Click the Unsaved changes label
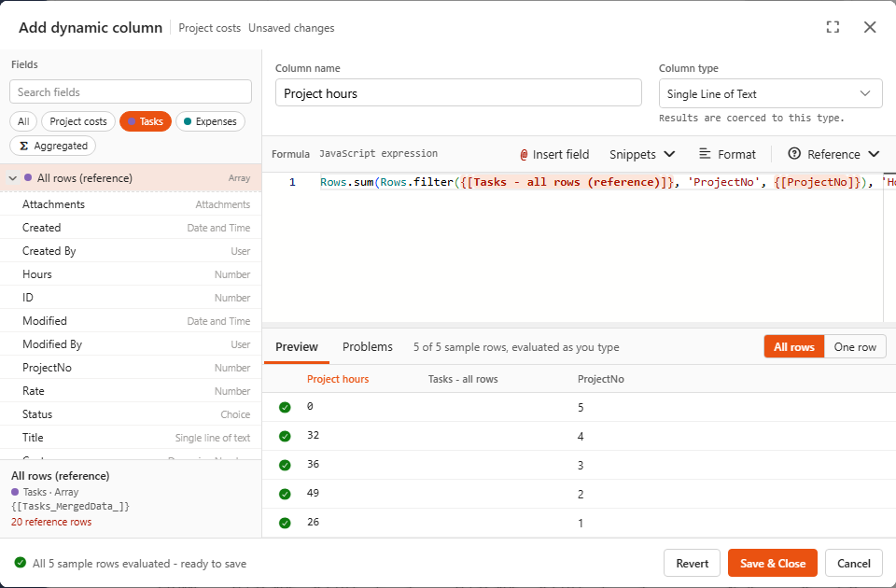896x588 pixels. (x=291, y=28)
